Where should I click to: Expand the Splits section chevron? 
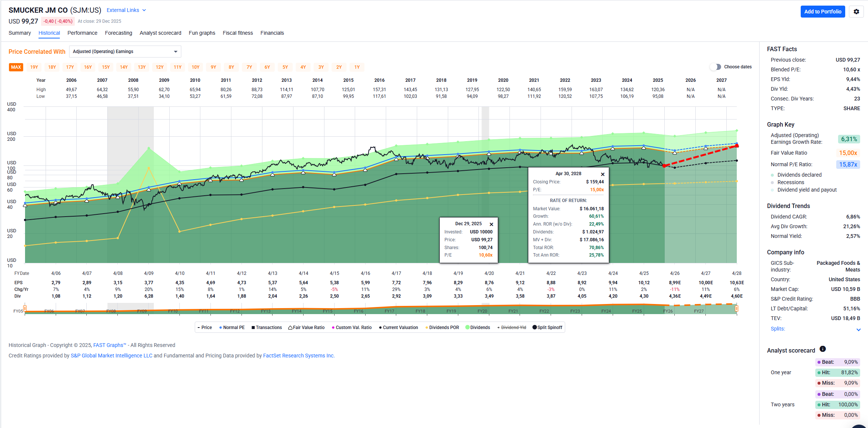coord(858,329)
